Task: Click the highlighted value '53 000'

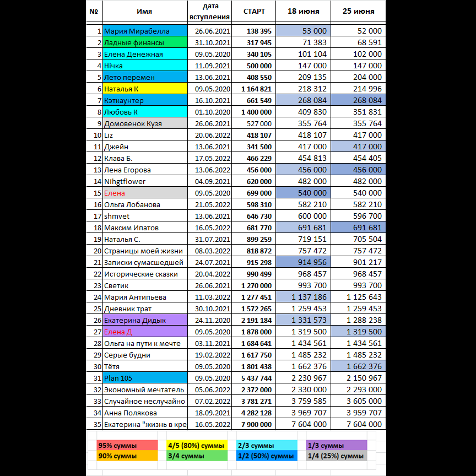Action: tap(303, 31)
